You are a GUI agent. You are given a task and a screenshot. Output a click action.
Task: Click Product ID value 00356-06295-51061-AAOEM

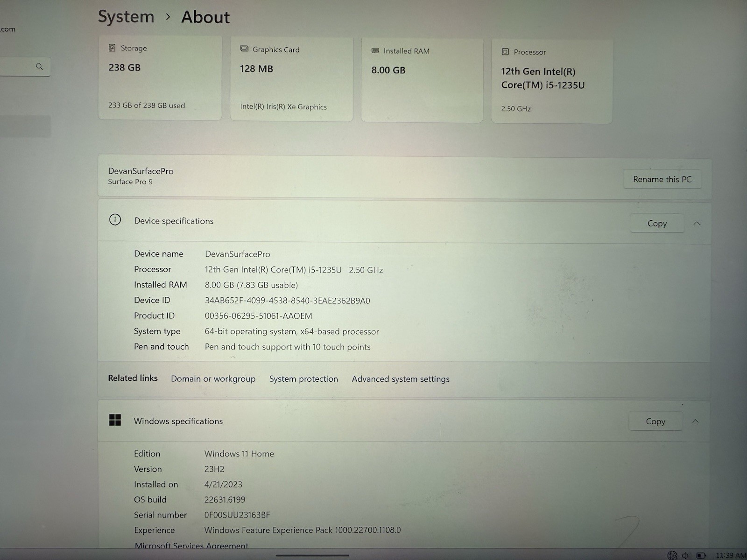258,316
